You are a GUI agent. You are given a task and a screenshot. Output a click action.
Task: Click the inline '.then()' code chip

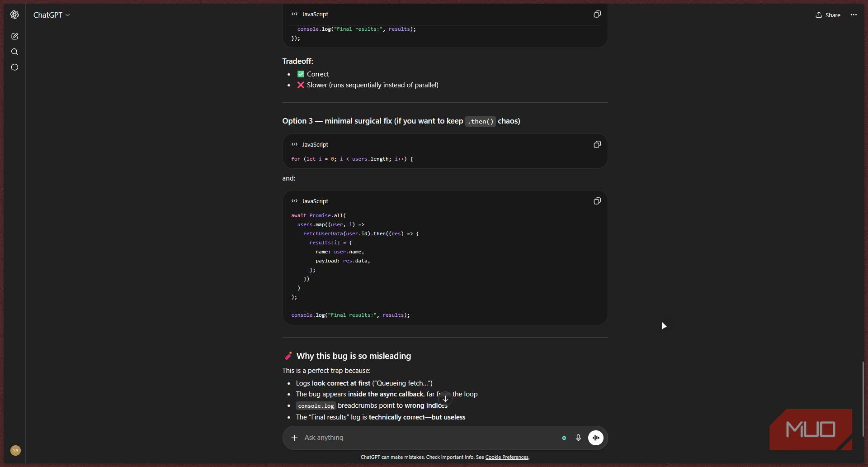click(480, 121)
